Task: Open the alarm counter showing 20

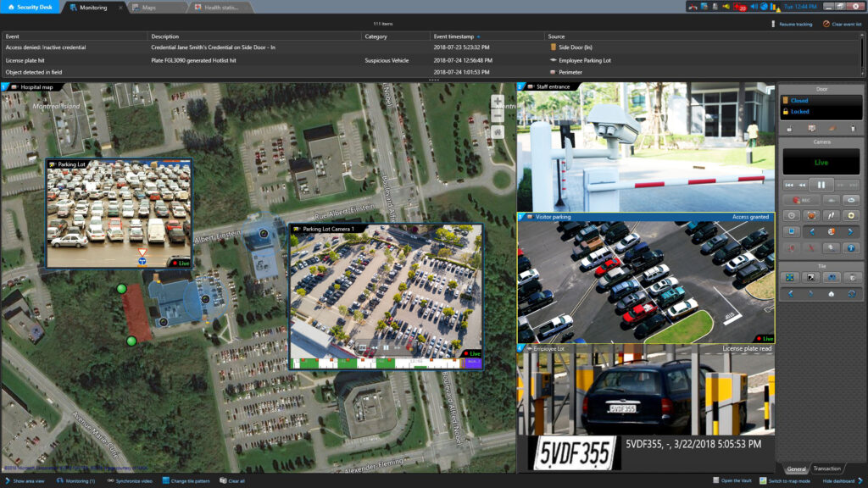Action: point(740,7)
